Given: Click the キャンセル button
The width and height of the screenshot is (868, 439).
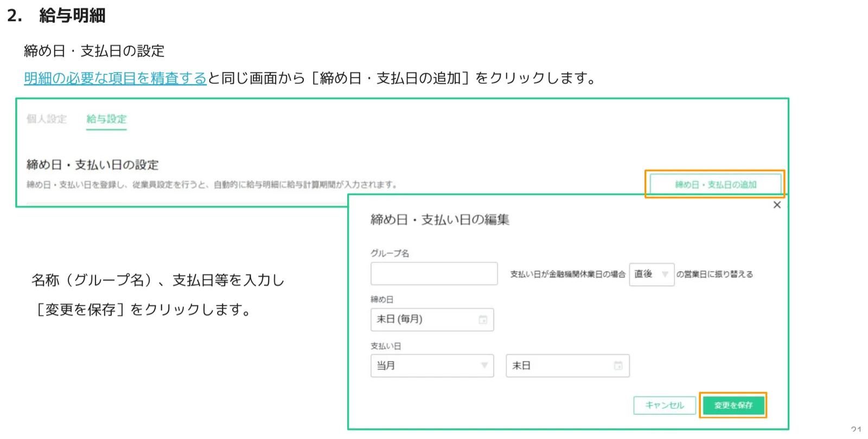Looking at the screenshot, I should click(665, 405).
